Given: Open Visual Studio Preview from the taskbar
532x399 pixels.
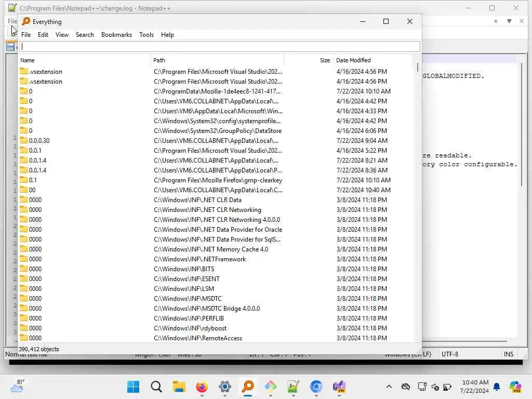Looking at the screenshot, I should [339, 387].
